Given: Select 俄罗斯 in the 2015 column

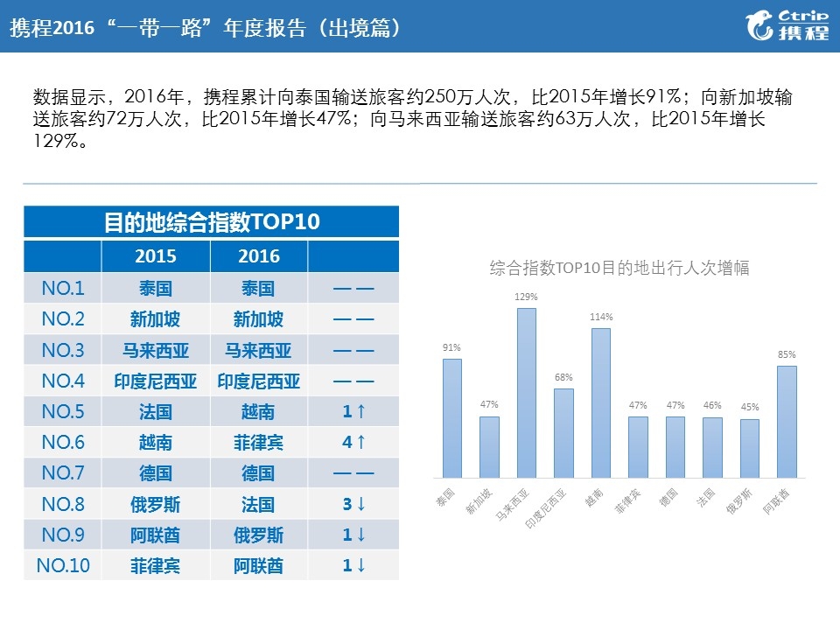Looking at the screenshot, I should tap(156, 505).
